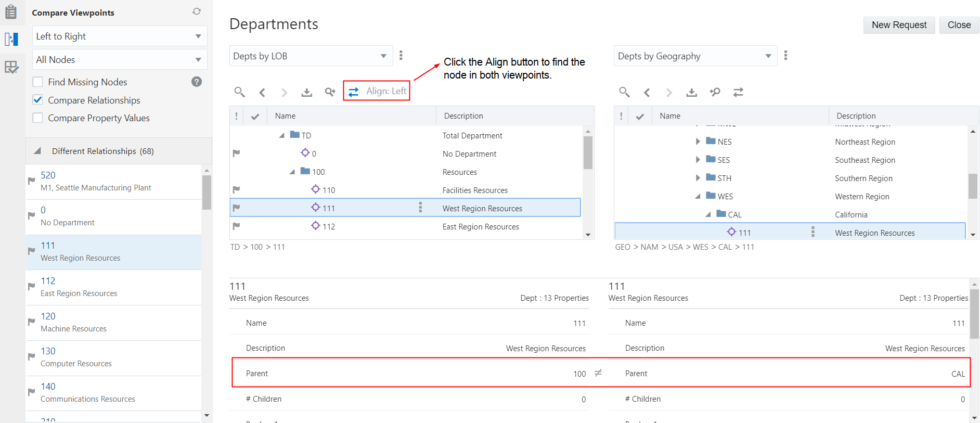Click the locate node icon in left toolbar
The width and height of the screenshot is (980, 423).
330,92
